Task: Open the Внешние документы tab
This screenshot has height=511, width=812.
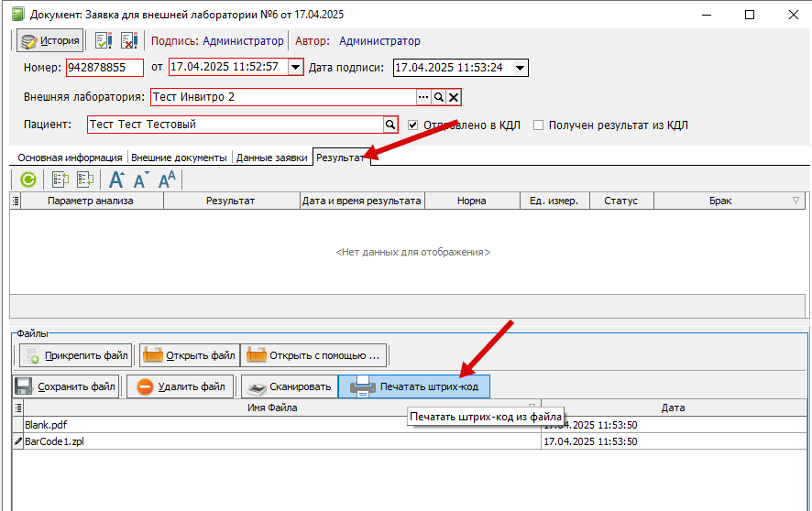Action: click(179, 157)
